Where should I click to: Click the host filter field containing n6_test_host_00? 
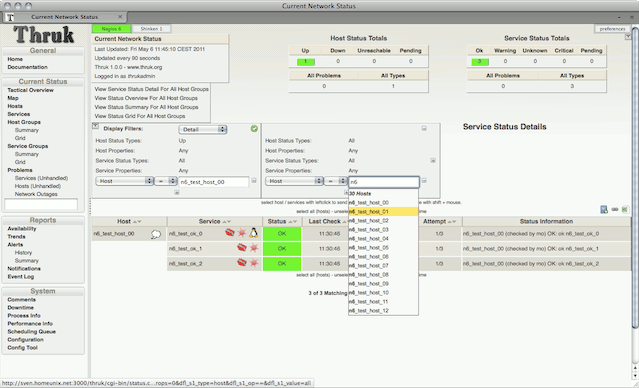(x=214, y=182)
